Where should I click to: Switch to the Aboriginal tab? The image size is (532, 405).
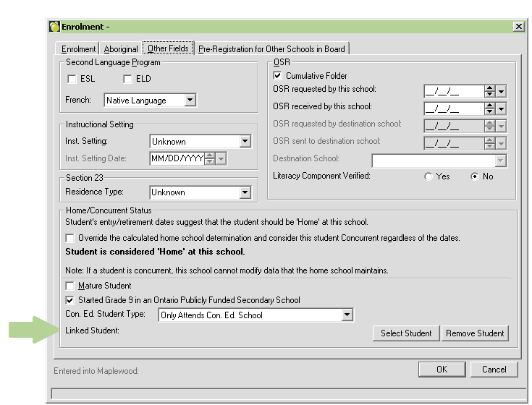(x=121, y=49)
